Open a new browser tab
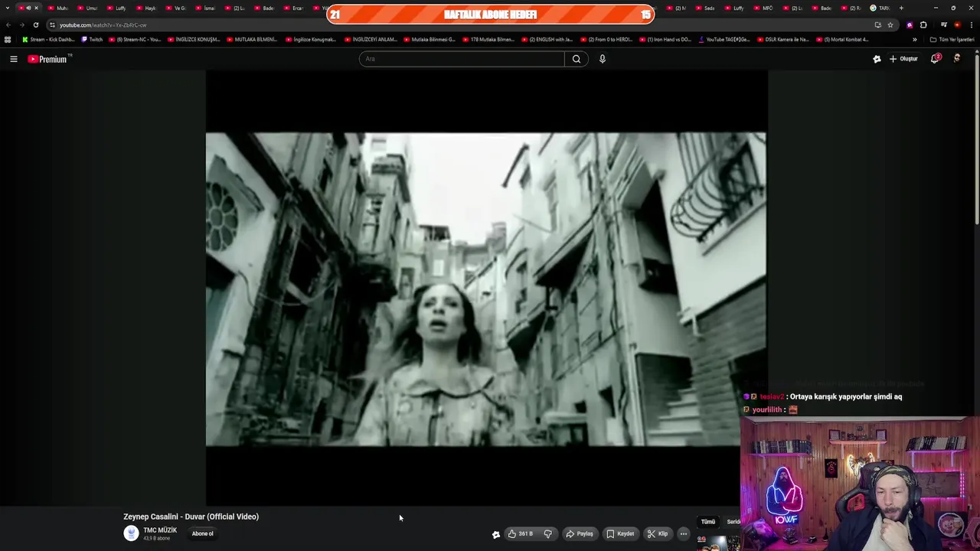This screenshot has width=980, height=551. click(901, 8)
